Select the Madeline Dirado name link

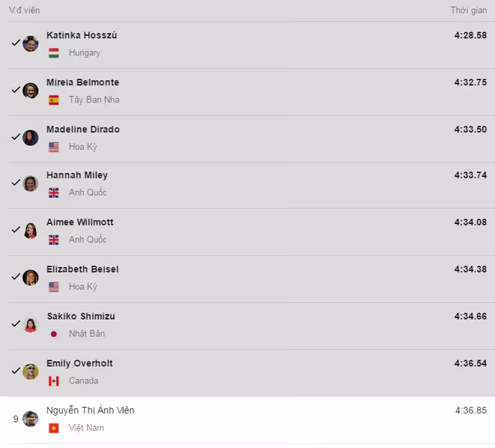pyautogui.click(x=83, y=130)
